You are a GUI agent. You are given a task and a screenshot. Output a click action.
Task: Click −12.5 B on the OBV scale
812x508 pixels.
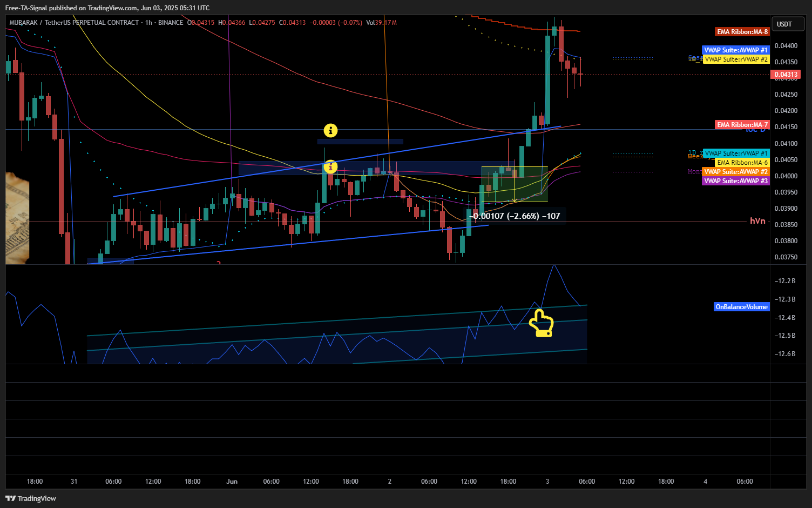click(785, 336)
